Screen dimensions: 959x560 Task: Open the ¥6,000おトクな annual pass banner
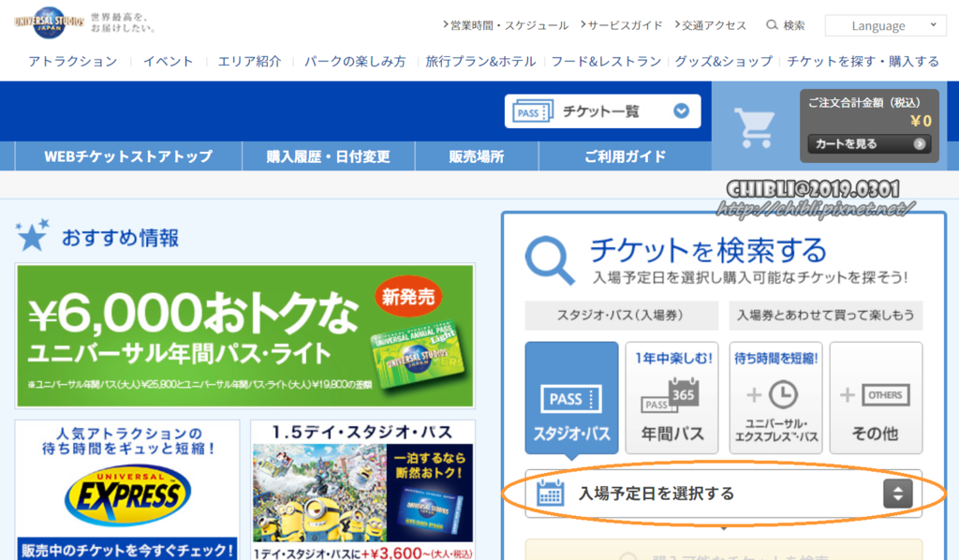tap(245, 336)
